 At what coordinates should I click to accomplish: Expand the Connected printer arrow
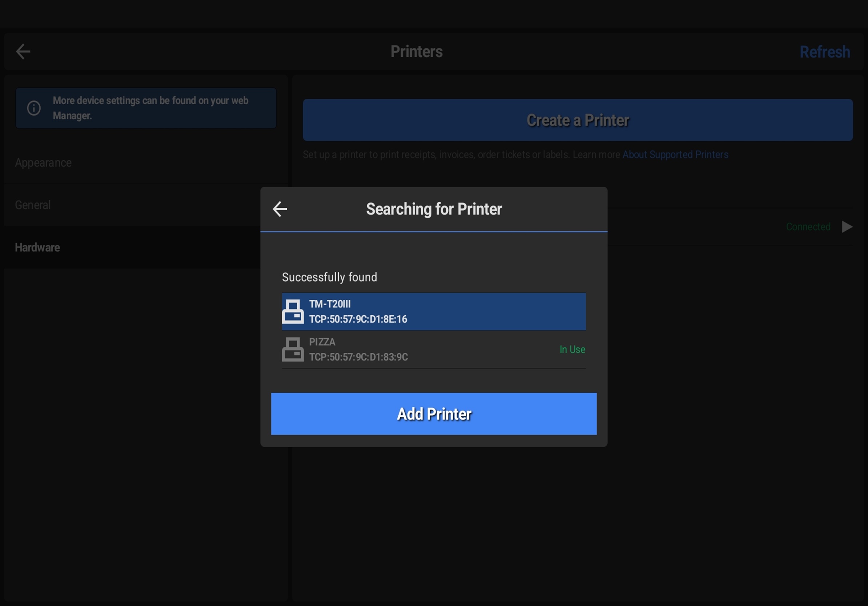click(847, 227)
